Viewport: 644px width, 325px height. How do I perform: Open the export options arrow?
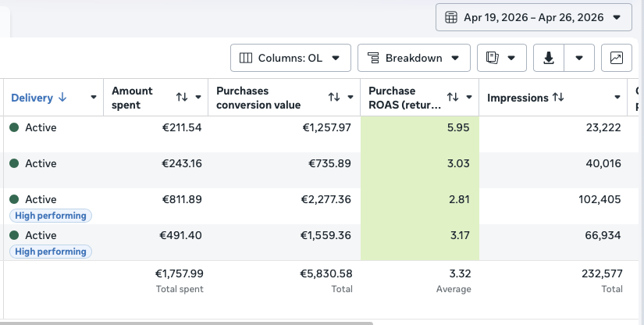[579, 58]
